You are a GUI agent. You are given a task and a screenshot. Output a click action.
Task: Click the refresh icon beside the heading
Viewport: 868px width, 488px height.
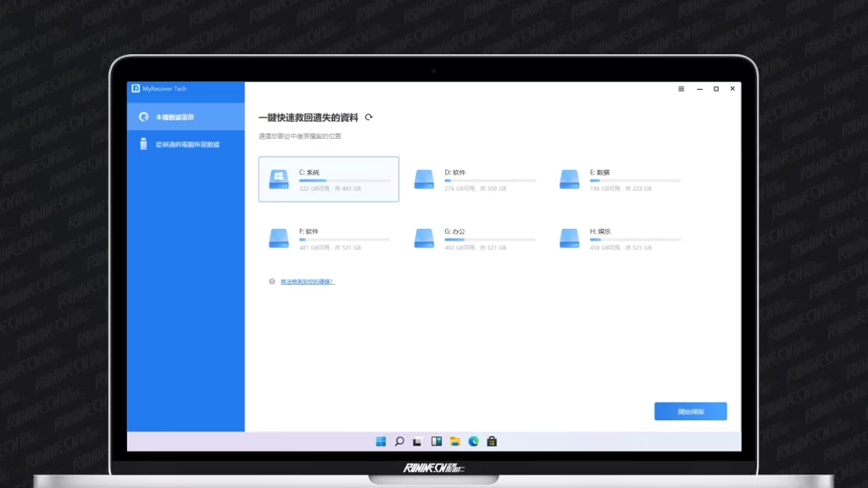[x=368, y=118]
